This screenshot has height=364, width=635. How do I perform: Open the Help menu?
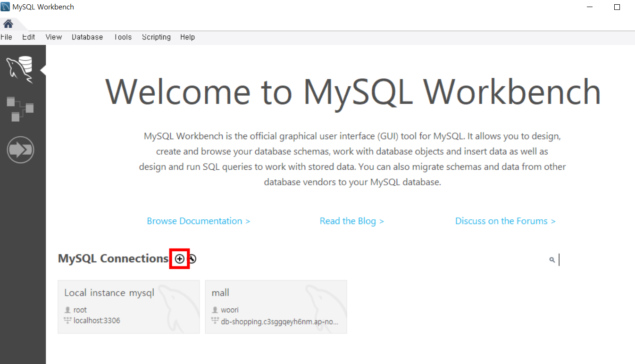(187, 37)
